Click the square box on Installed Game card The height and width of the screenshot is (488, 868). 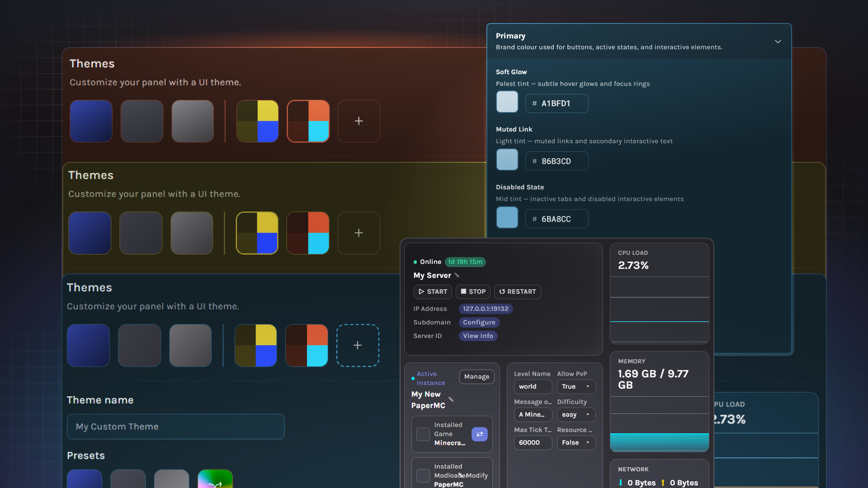tap(423, 434)
